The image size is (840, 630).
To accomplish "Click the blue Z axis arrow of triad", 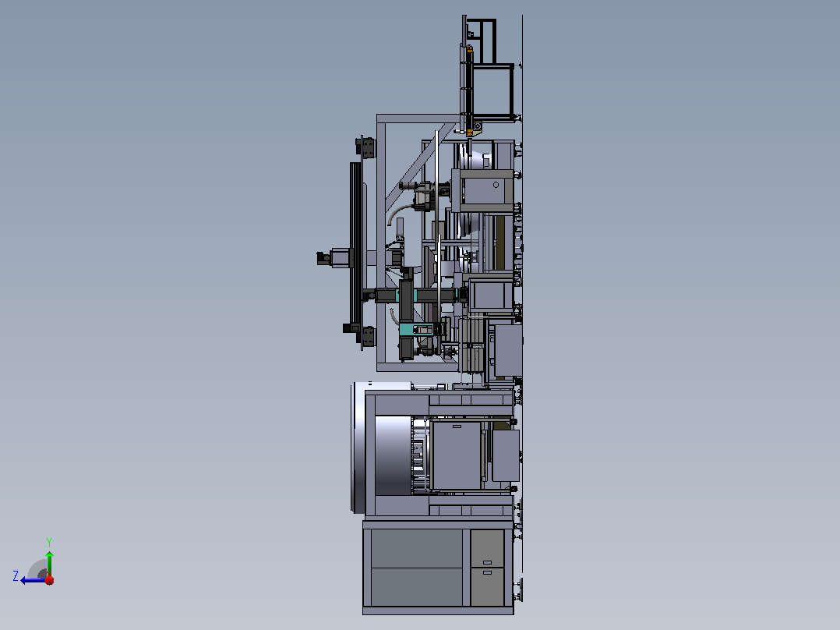I will click(x=32, y=580).
